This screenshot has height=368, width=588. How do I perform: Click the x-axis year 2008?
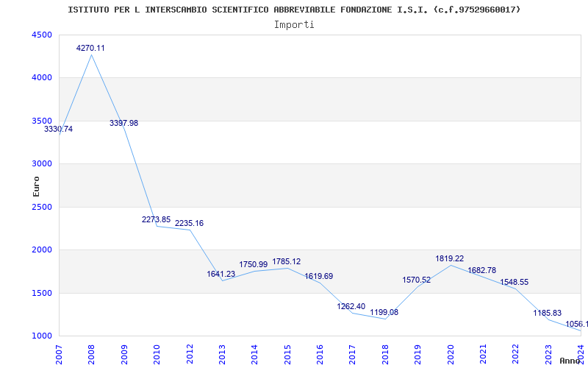pos(91,355)
